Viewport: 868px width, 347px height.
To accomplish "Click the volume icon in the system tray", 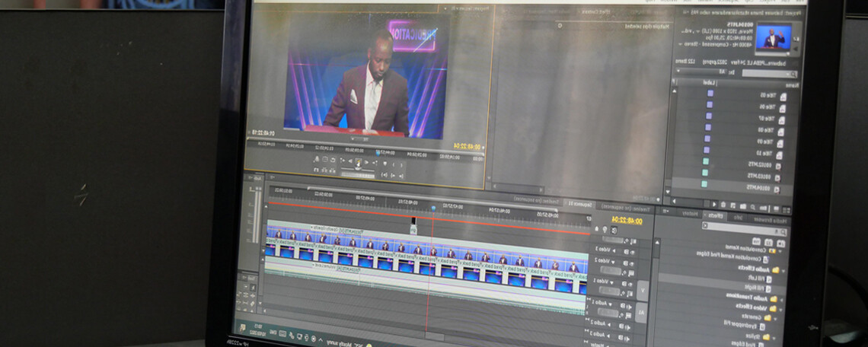I will pos(292,336).
